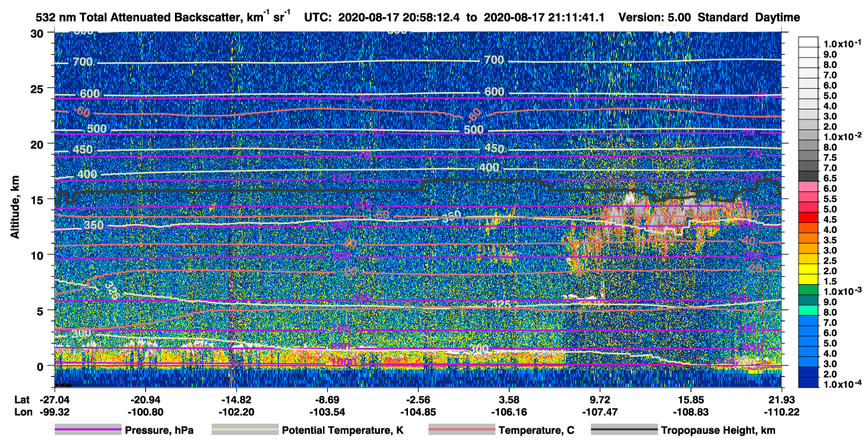Click longitude value -108.83
Screen dimensions: 868x445
(691, 412)
